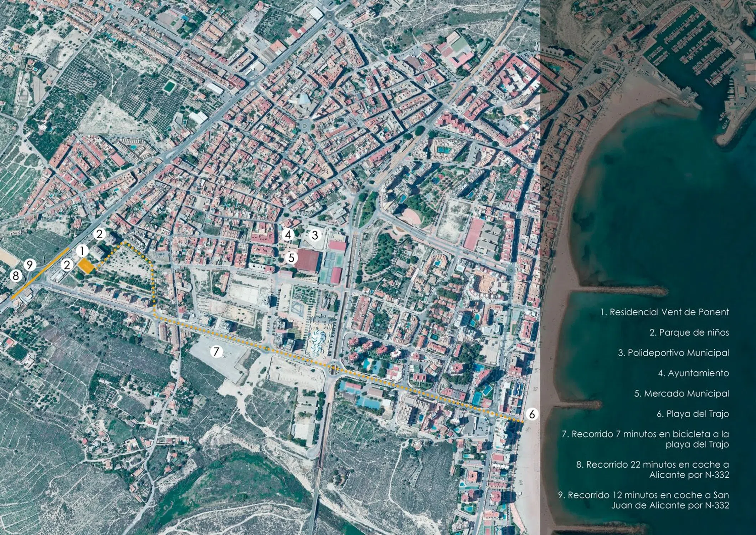Click map marker number 8
Image resolution: width=756 pixels, height=535 pixels.
(x=16, y=276)
